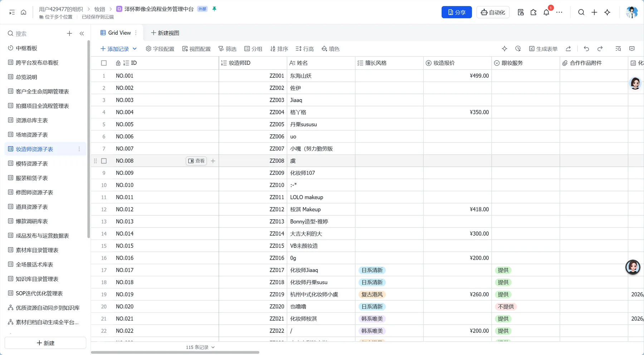Open the comments icon in toolbar
Viewport: 644px width, 355px height.
(x=632, y=49)
